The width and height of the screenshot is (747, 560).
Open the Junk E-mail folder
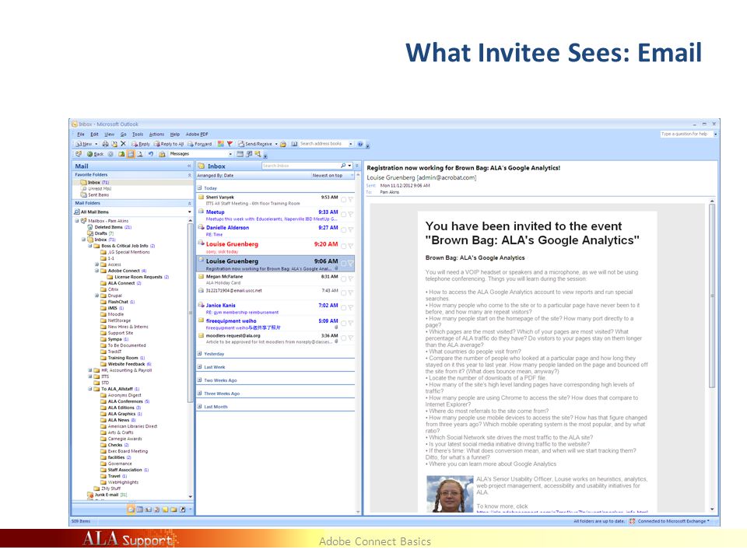click(x=107, y=495)
